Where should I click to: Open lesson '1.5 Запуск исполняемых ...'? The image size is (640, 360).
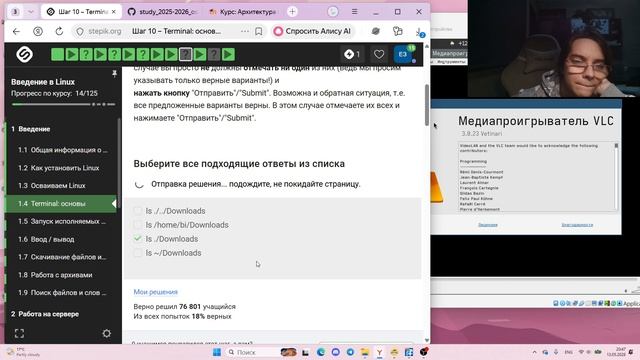tap(61, 221)
